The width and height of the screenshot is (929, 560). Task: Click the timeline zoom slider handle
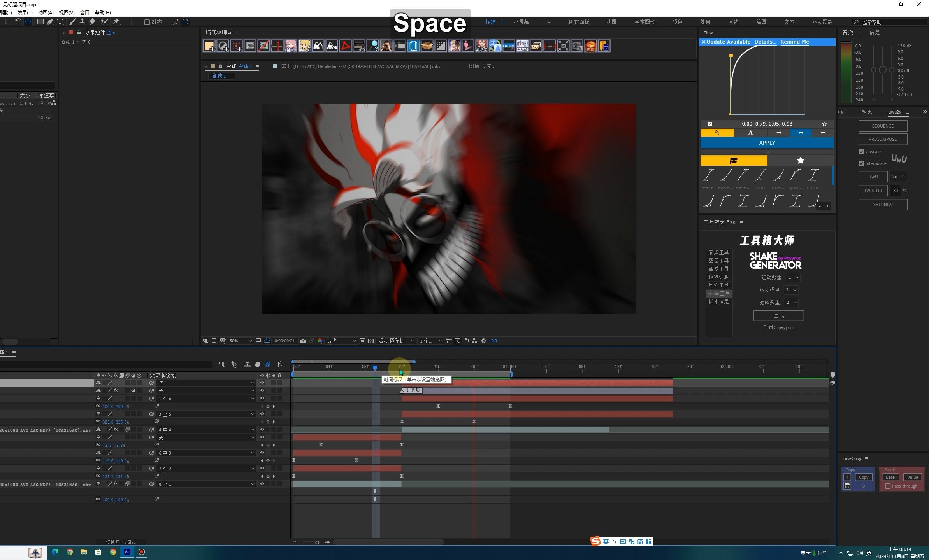tap(317, 542)
